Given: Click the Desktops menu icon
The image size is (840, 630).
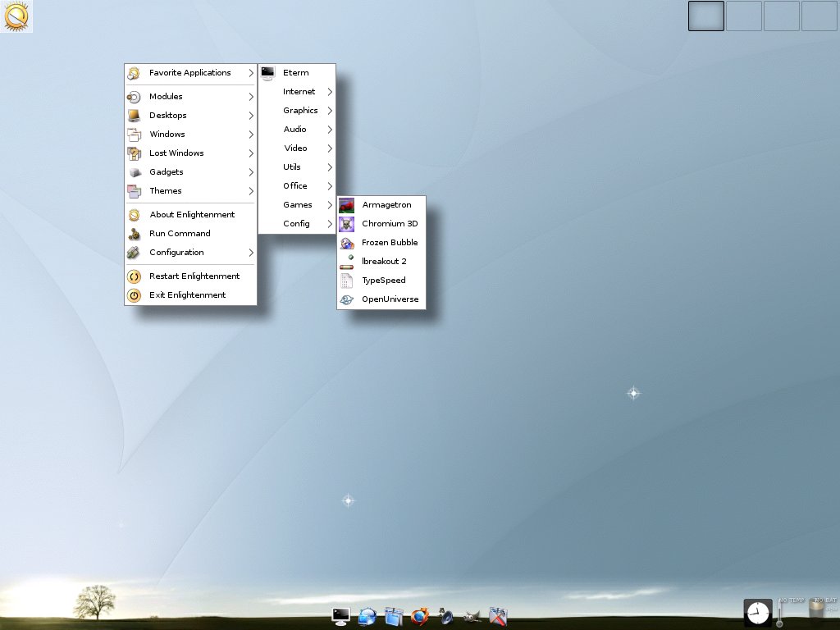Looking at the screenshot, I should coord(134,116).
